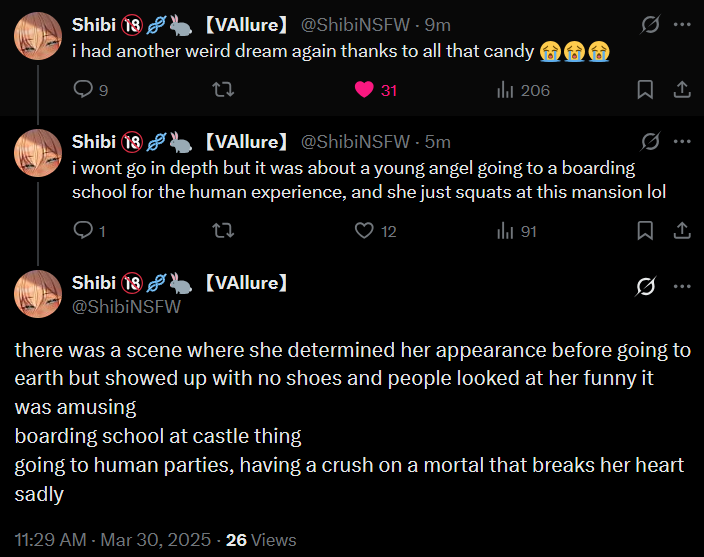Repost the candy dream tweet
Screen dimensions: 704x557
coord(225,90)
